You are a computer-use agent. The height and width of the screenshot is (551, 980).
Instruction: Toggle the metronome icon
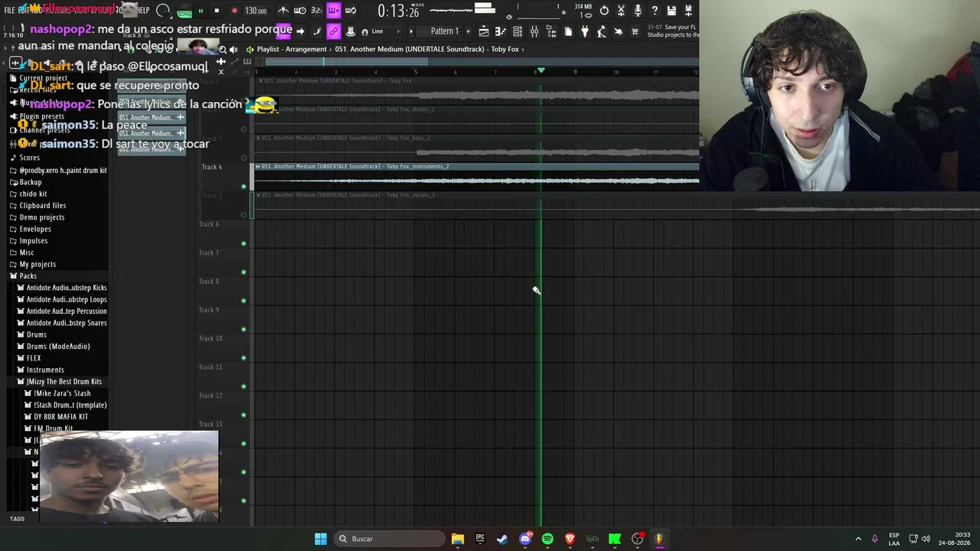pos(283,11)
